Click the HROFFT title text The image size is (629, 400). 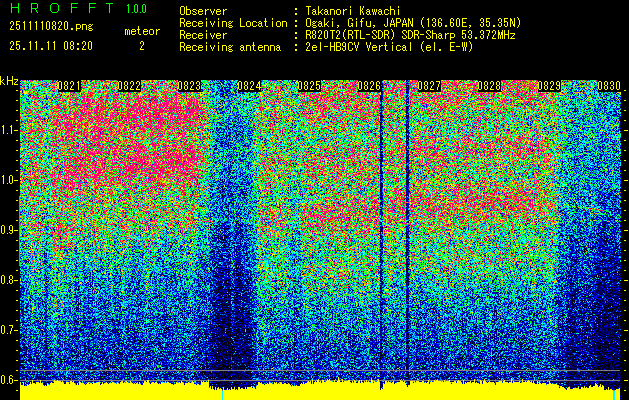tap(62, 8)
